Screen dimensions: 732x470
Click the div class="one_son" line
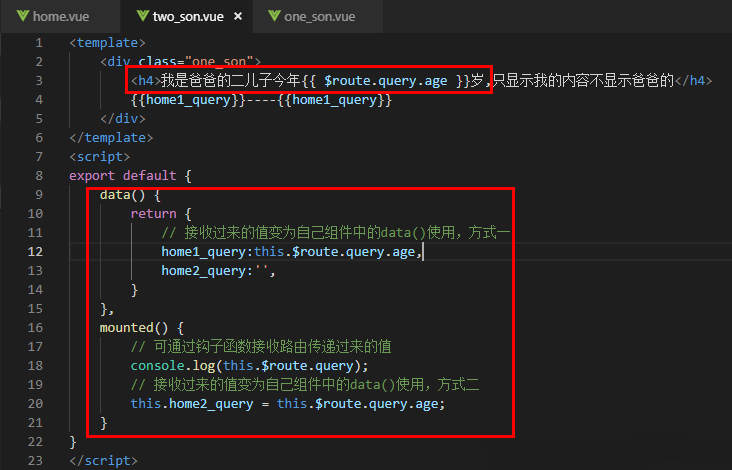point(181,62)
